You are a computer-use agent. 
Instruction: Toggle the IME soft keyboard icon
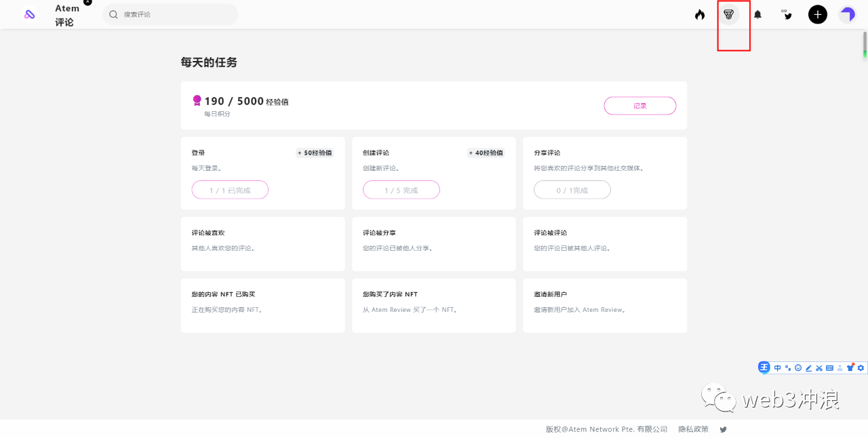(829, 368)
